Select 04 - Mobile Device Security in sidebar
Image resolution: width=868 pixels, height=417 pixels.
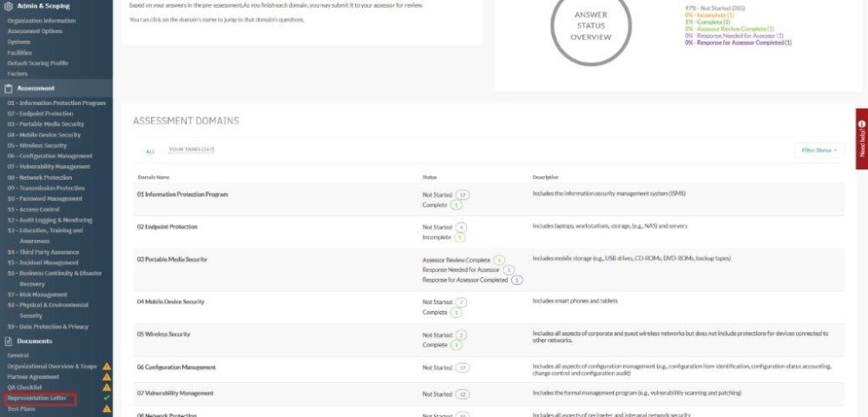[x=44, y=135]
